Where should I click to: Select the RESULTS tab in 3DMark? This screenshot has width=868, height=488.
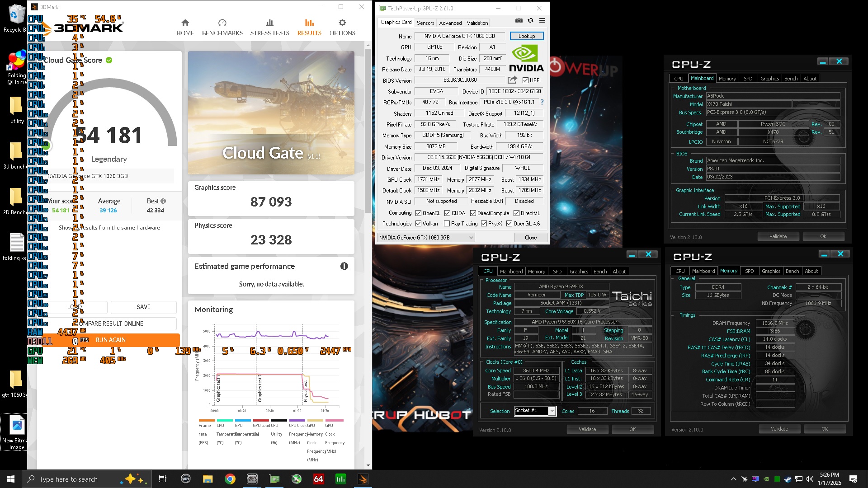click(x=309, y=28)
